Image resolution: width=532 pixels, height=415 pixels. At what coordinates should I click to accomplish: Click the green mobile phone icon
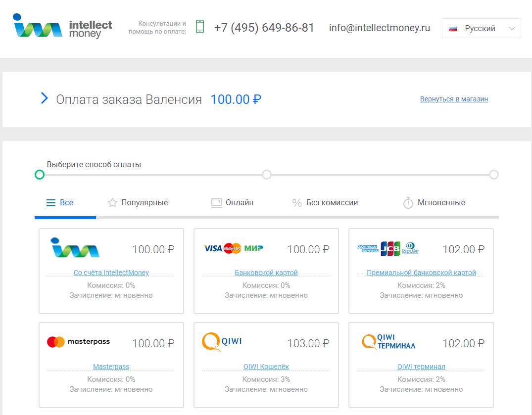[x=200, y=26]
